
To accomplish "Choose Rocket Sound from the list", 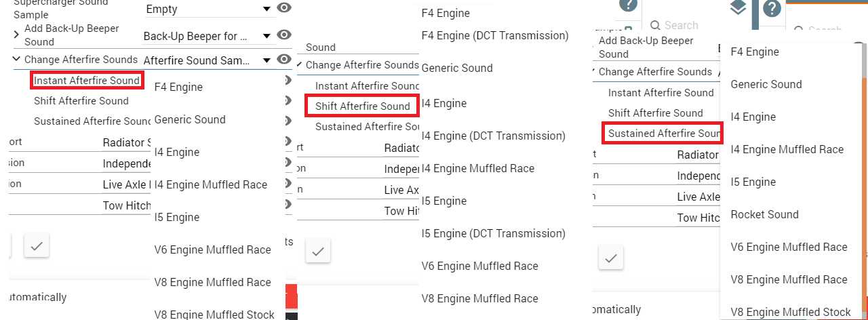I will click(764, 214).
